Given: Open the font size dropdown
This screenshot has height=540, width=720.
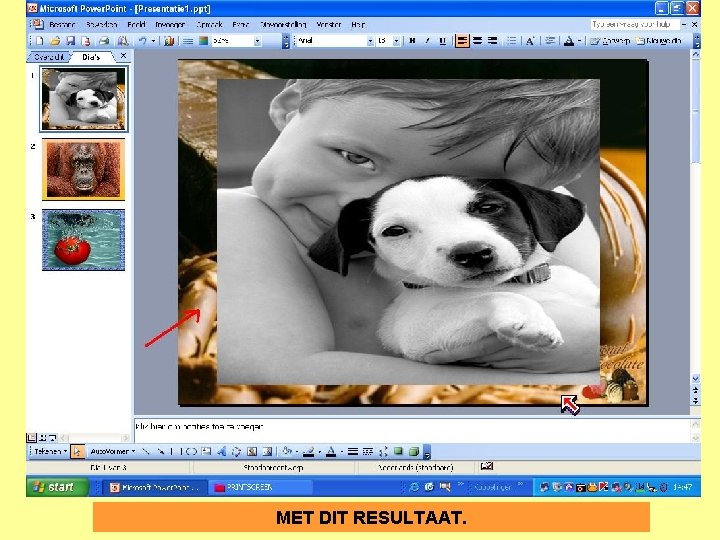Looking at the screenshot, I should coord(396,41).
